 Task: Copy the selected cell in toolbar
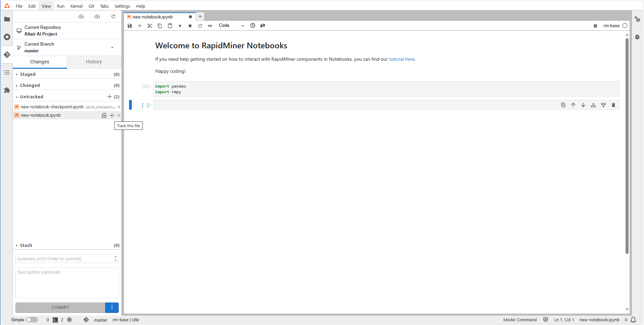click(160, 26)
